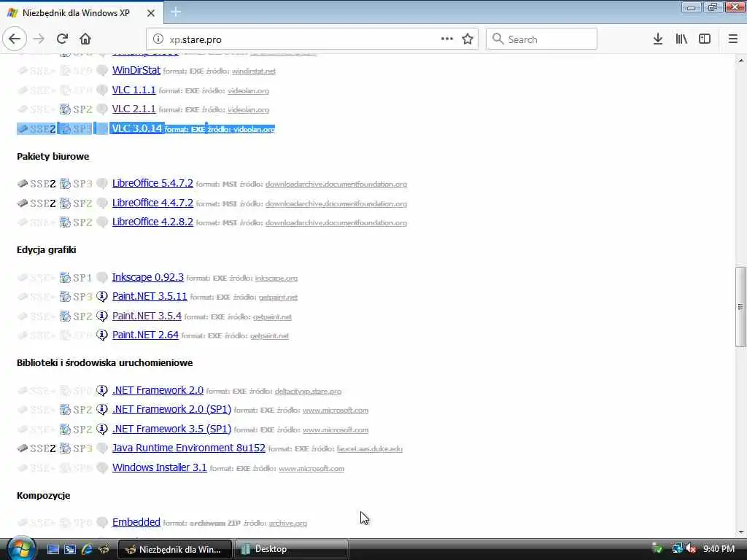
Task: Go back to the previous page
Action: tap(15, 39)
